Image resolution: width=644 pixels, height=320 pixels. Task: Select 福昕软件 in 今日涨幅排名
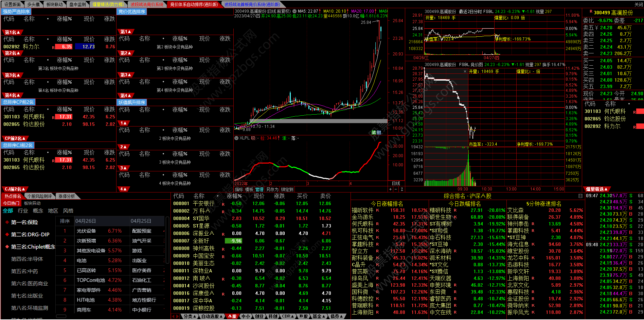[x=362, y=210]
